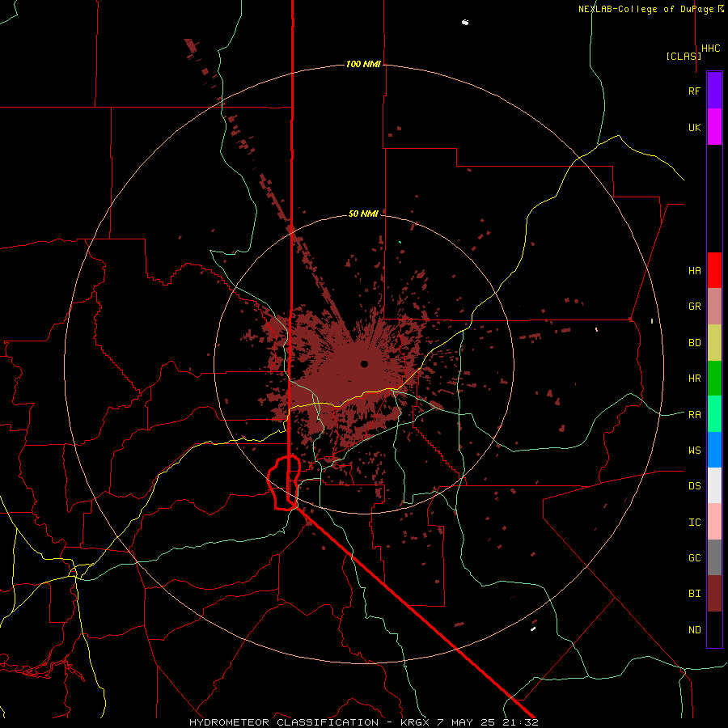Click the HR legend label

click(x=695, y=379)
